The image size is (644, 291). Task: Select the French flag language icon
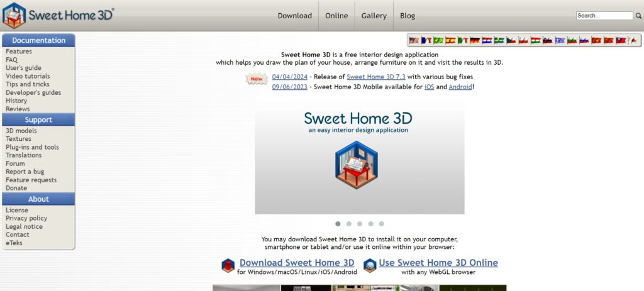click(426, 40)
